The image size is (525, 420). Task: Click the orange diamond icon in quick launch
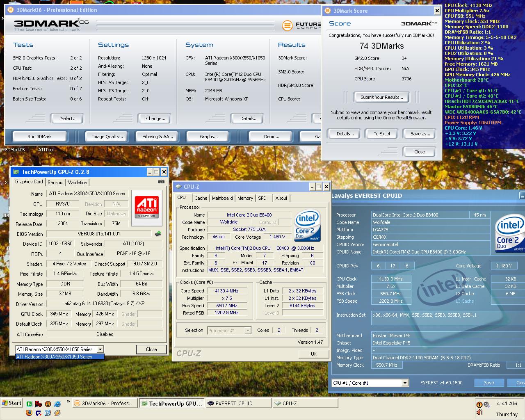[x=57, y=413]
